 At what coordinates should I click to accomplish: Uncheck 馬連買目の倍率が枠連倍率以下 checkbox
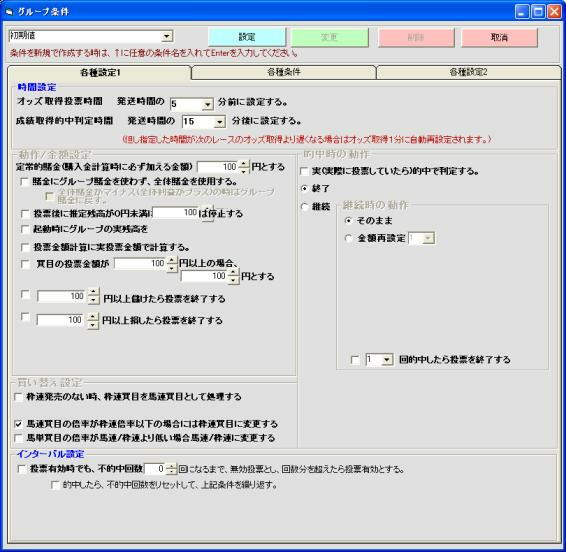click(18, 424)
